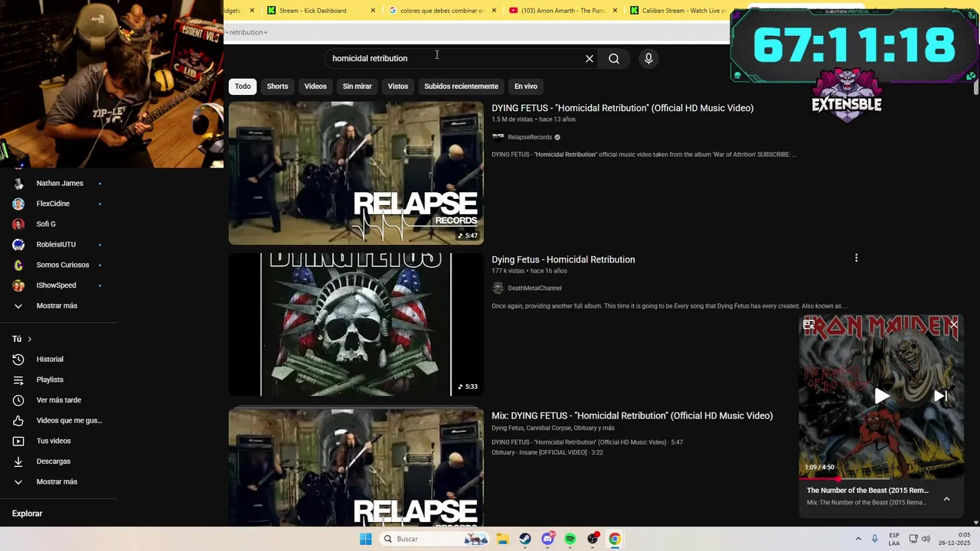The height and width of the screenshot is (551, 980).
Task: Open File Explorer from the taskbar
Action: (502, 539)
